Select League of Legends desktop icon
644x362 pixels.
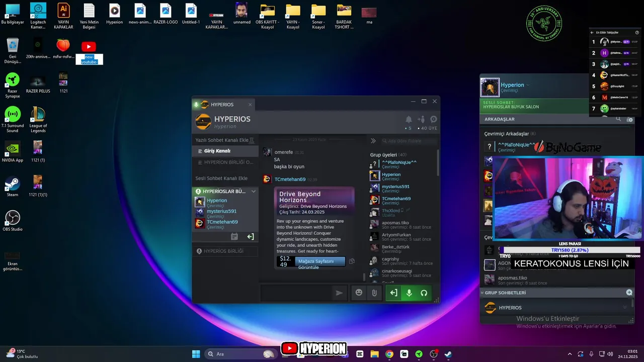coord(38,120)
